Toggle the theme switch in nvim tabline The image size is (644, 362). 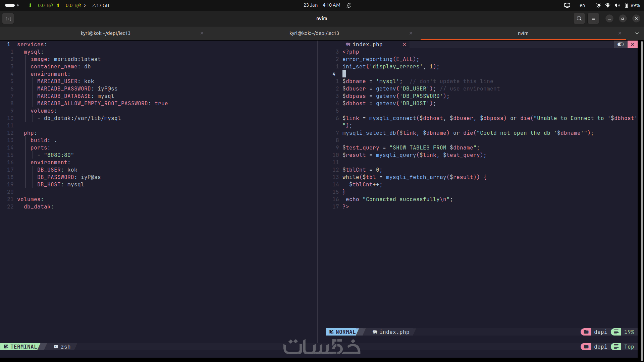point(621,44)
